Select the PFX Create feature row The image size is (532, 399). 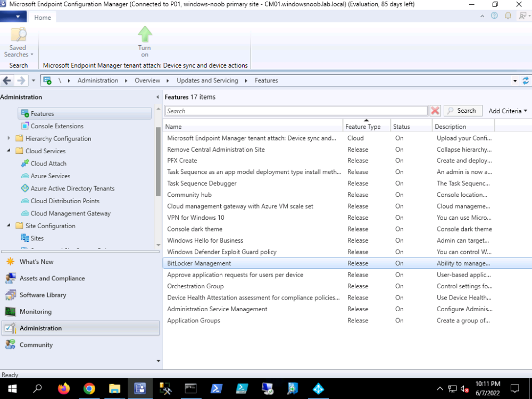click(x=347, y=161)
